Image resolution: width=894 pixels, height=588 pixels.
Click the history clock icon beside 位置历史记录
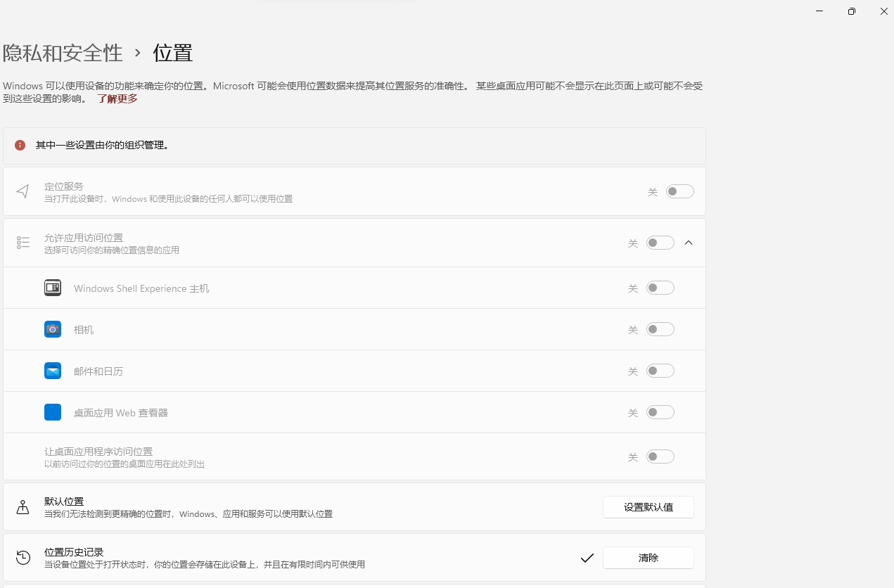23,558
